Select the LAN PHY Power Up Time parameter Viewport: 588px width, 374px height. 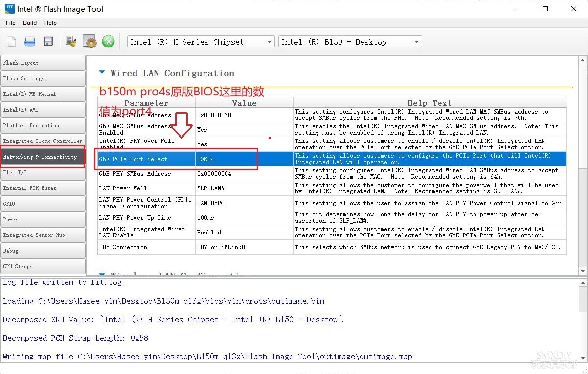coord(146,218)
